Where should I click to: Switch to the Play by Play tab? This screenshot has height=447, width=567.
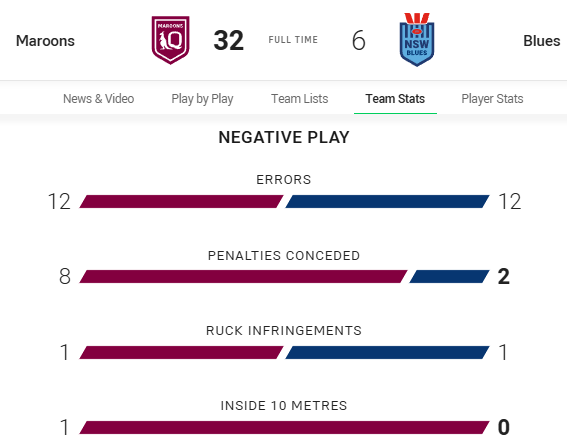pyautogui.click(x=202, y=98)
